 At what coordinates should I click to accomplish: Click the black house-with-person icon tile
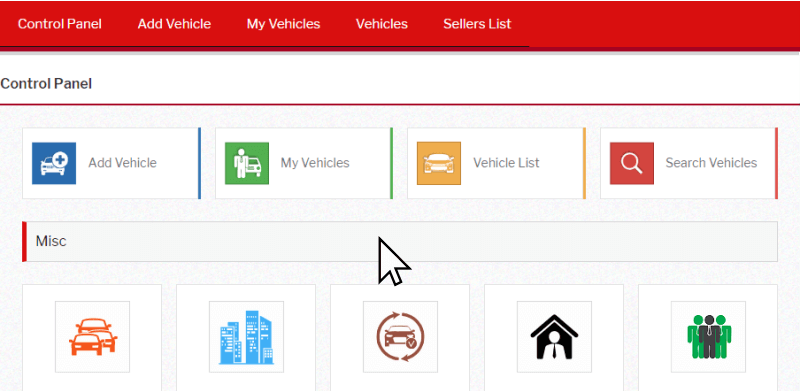[x=555, y=337]
